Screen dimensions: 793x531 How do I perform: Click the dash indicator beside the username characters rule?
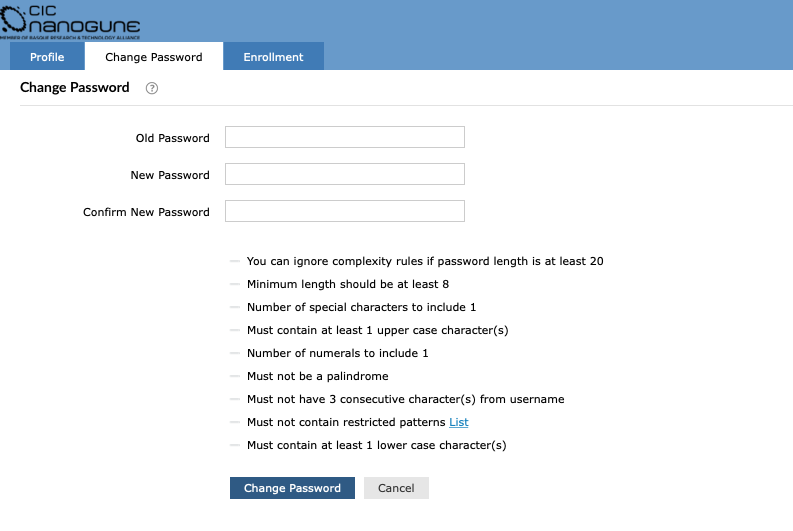click(236, 399)
